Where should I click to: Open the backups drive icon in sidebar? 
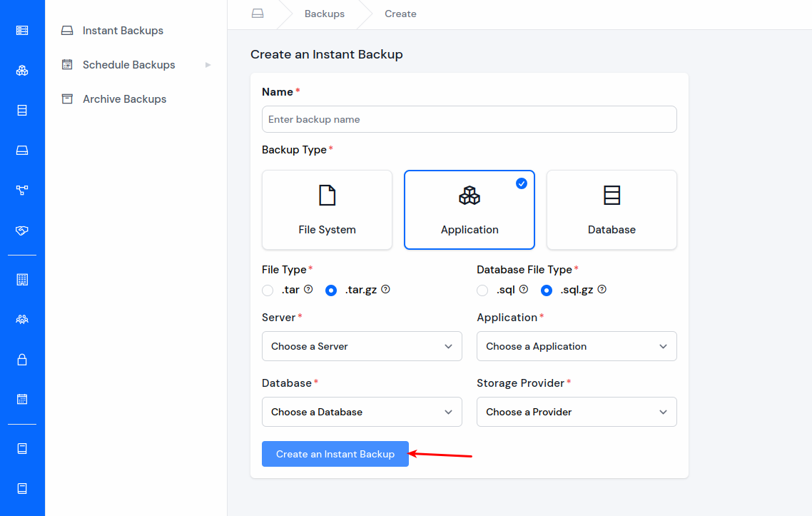tap(21, 151)
